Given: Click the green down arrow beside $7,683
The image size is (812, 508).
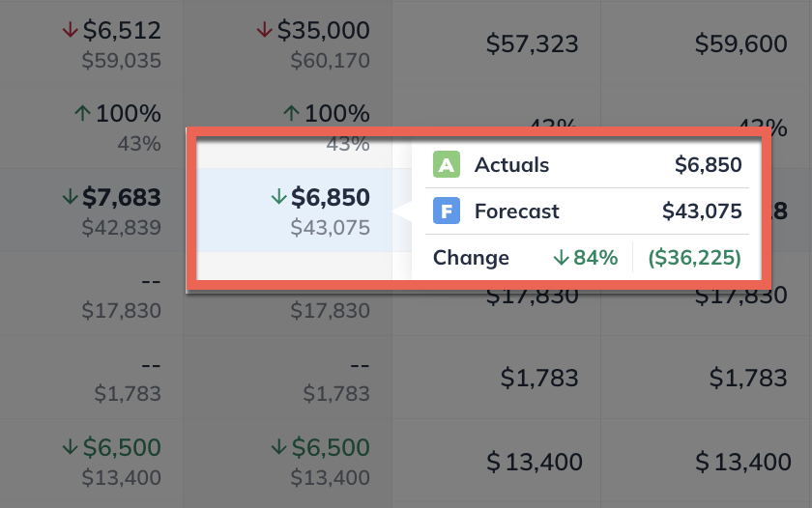Looking at the screenshot, I should [x=69, y=197].
